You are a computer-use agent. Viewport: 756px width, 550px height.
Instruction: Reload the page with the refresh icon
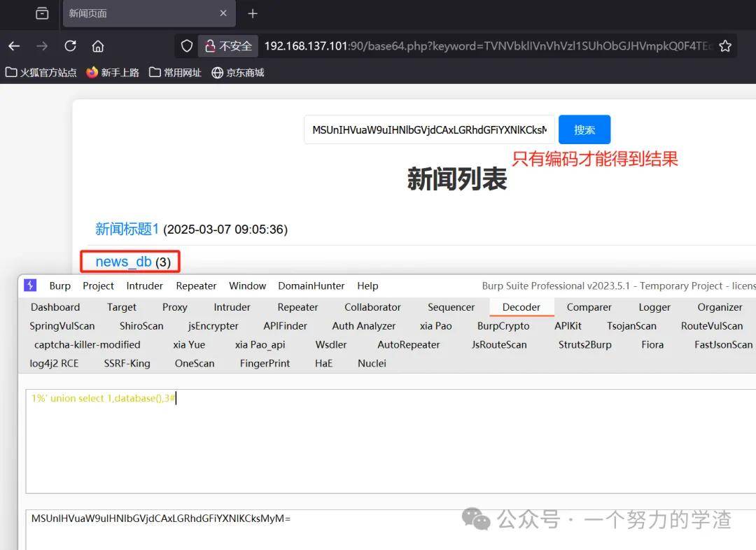coord(70,46)
